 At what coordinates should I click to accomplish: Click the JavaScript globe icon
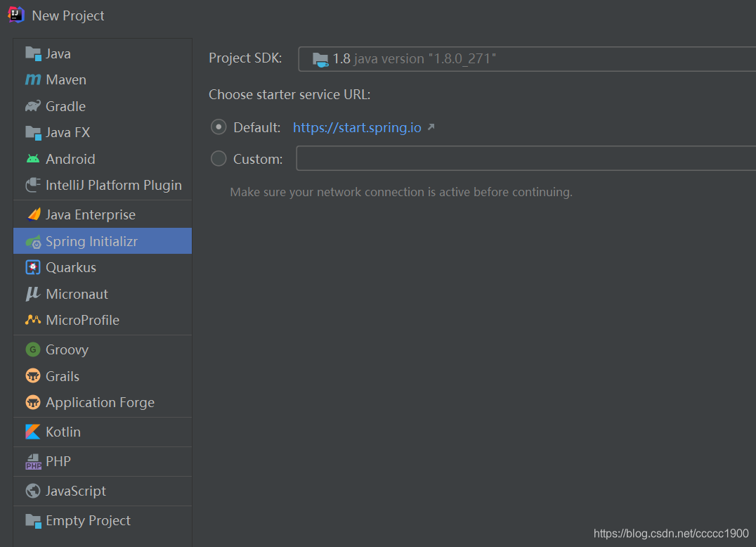(x=33, y=491)
